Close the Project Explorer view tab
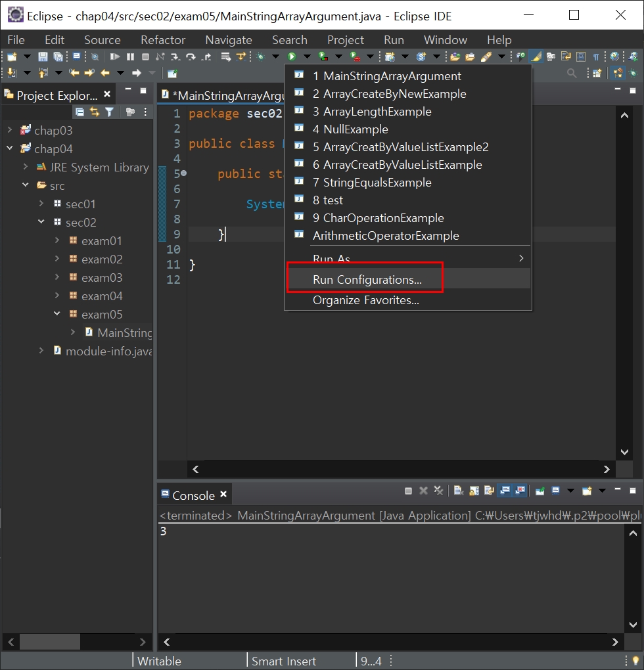The width and height of the screenshot is (644, 670). point(107,94)
